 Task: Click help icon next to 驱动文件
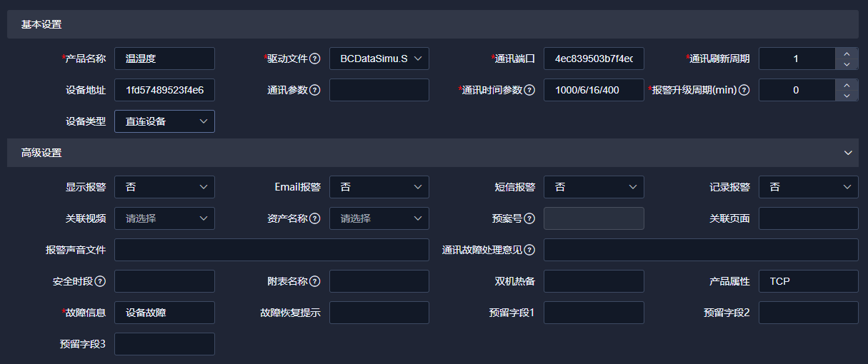pos(315,59)
